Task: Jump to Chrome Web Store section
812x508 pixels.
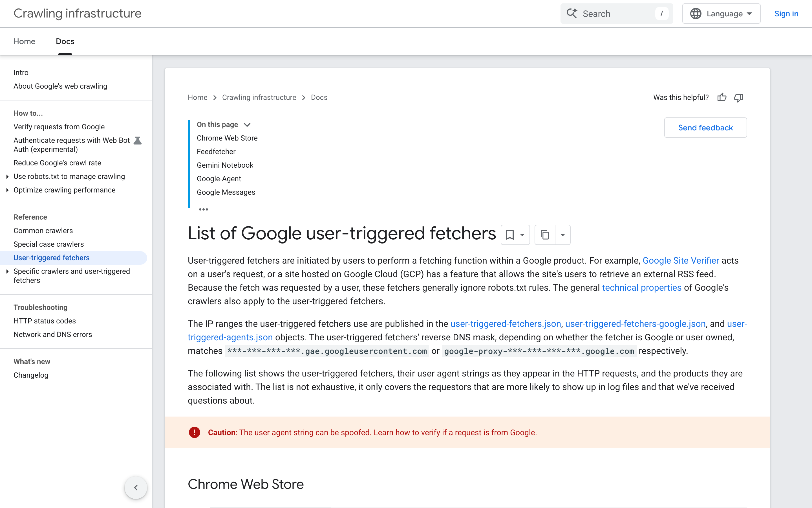Action: [227, 138]
